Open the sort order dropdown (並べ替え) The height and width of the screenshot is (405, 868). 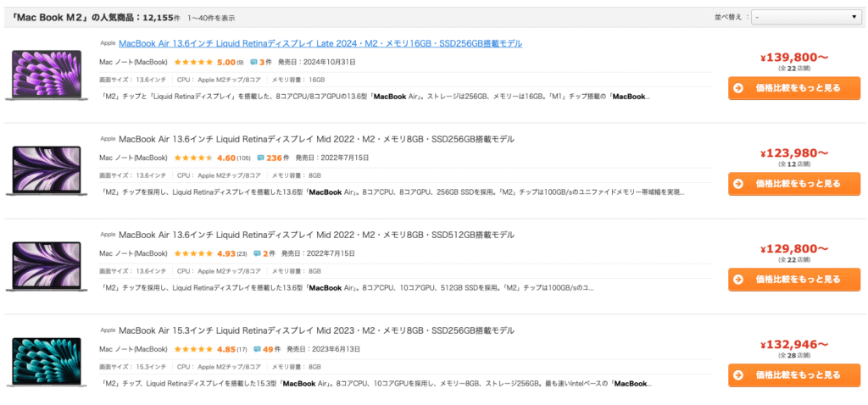point(805,17)
